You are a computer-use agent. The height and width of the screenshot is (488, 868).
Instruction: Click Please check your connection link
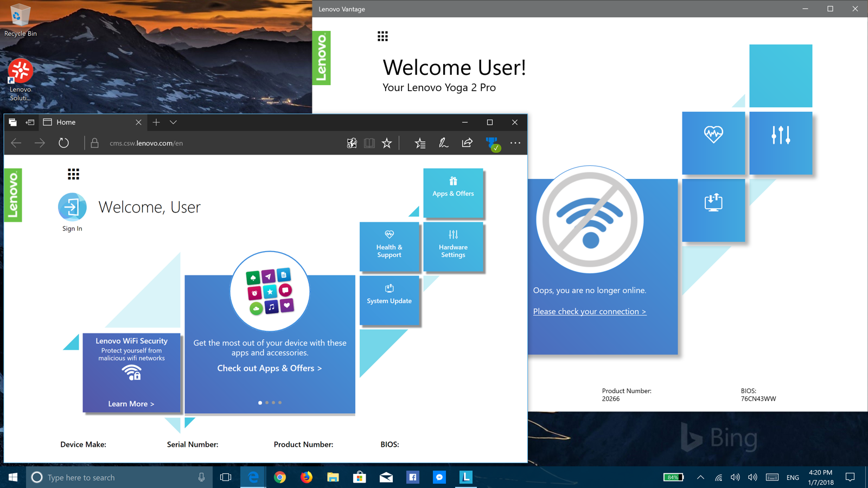point(590,311)
